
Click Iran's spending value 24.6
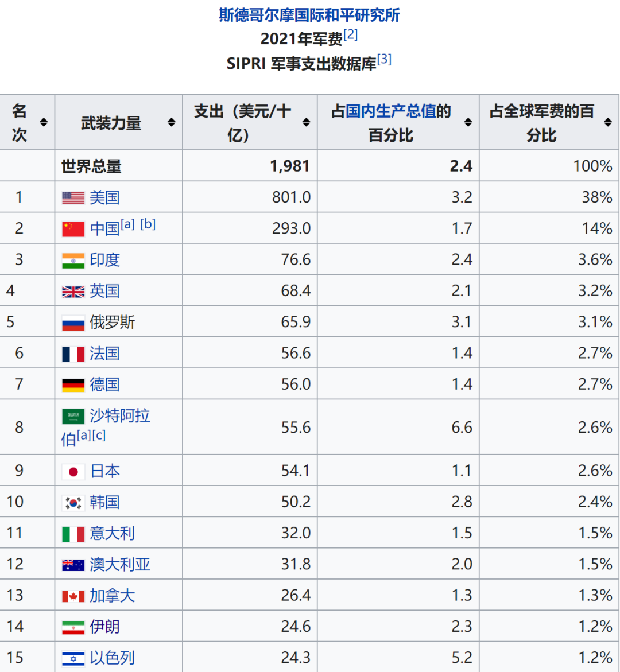click(296, 627)
